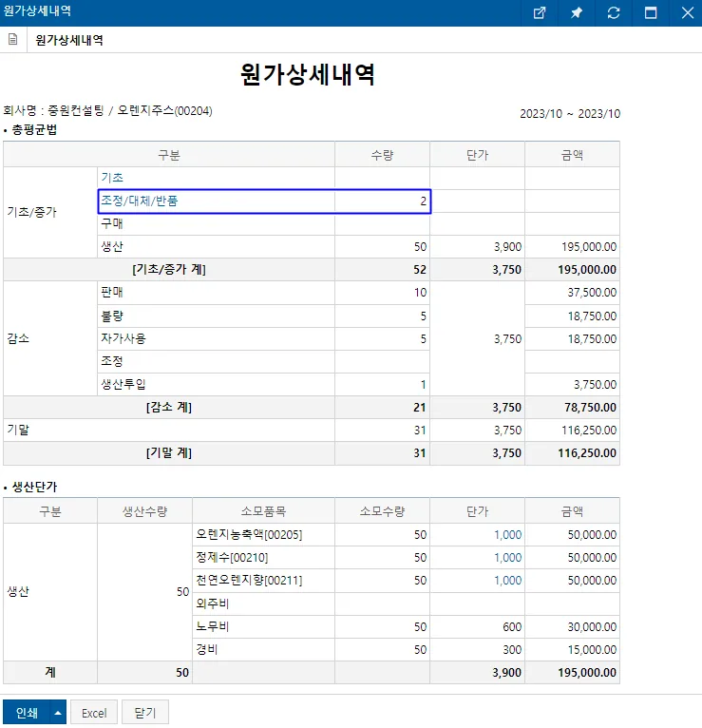The image size is (702, 728).
Task: Select the 기말 row label
Action: (x=18, y=430)
